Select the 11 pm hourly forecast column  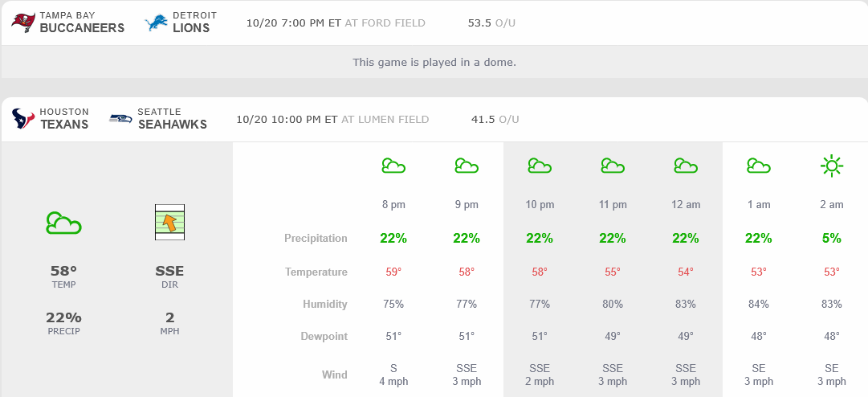(x=613, y=205)
